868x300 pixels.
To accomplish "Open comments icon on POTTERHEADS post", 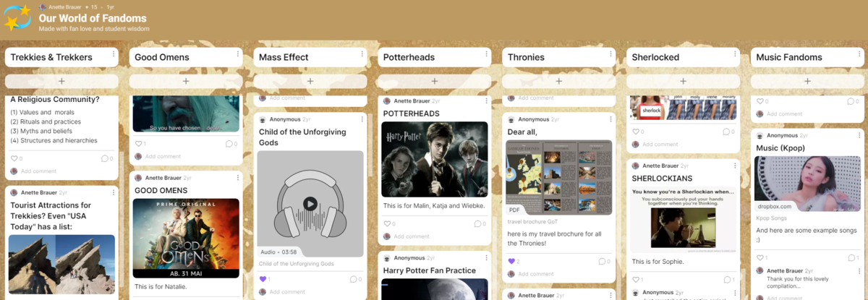I will [x=477, y=223].
